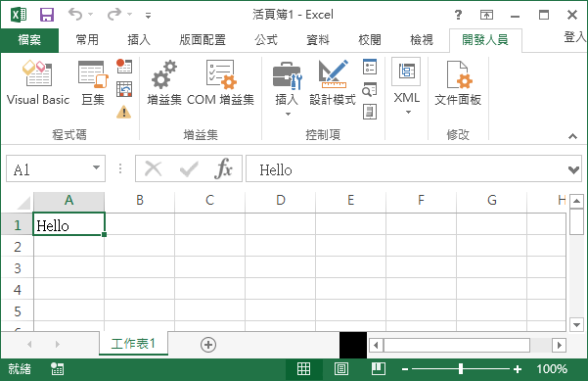Switch to the 公式 tab

[266, 39]
